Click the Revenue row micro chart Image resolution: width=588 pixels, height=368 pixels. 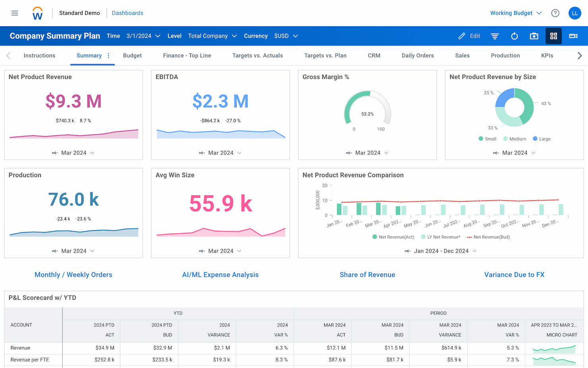(x=554, y=349)
